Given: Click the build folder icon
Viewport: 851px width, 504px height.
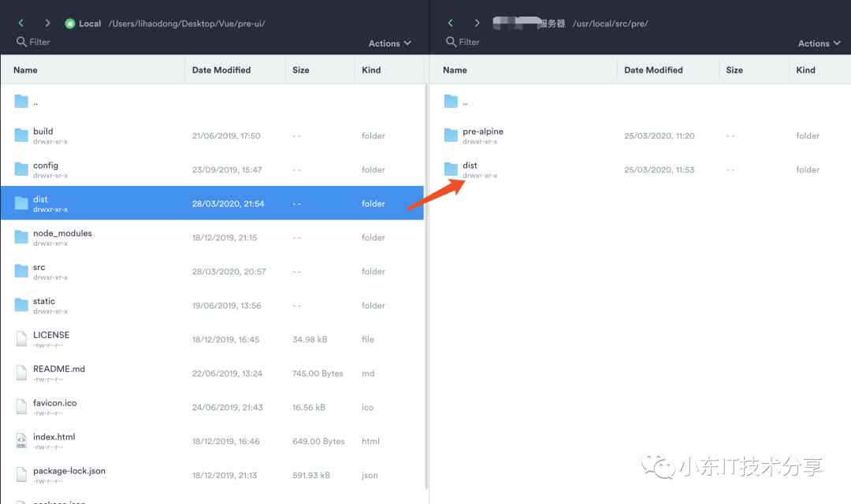Looking at the screenshot, I should click(x=21, y=135).
